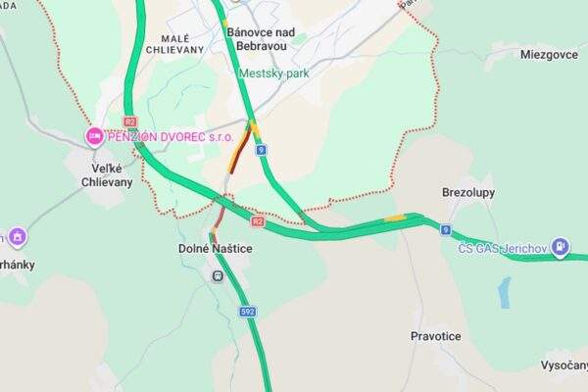Select the Mestský park green label
Screen dimensions: 588x392
[x=274, y=73]
